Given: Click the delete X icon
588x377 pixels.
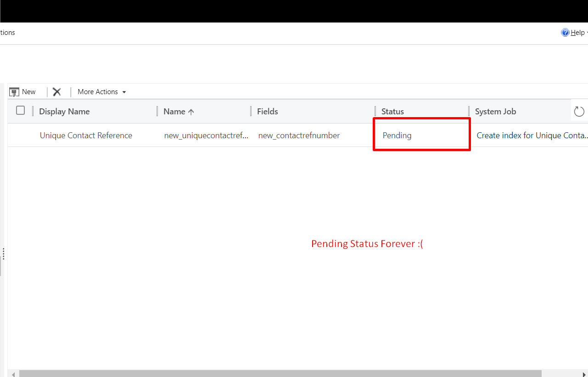Looking at the screenshot, I should click(x=57, y=92).
